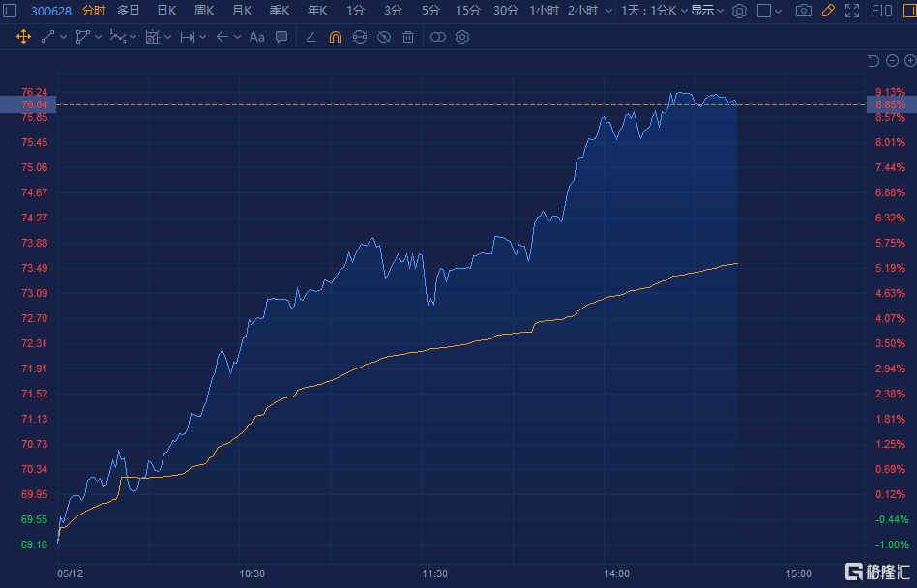The height and width of the screenshot is (588, 917).
Task: Open the F10 company info
Action: point(881,11)
